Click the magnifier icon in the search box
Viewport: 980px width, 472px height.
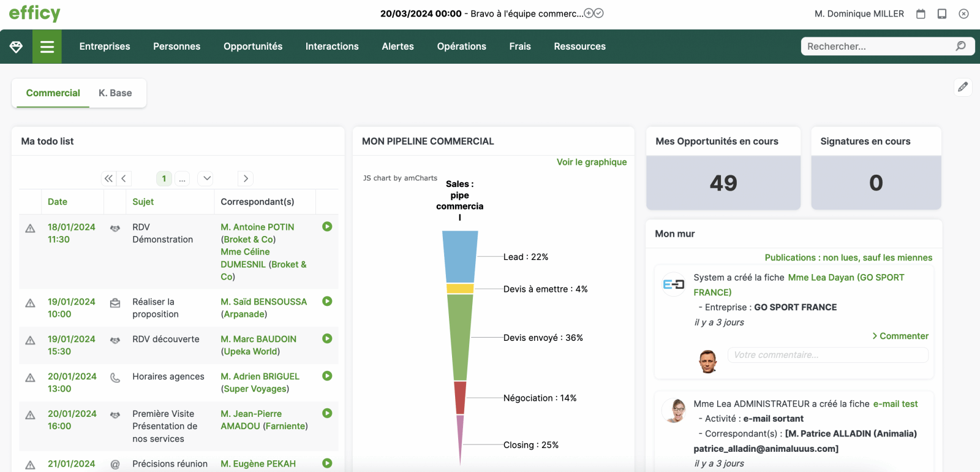960,46
